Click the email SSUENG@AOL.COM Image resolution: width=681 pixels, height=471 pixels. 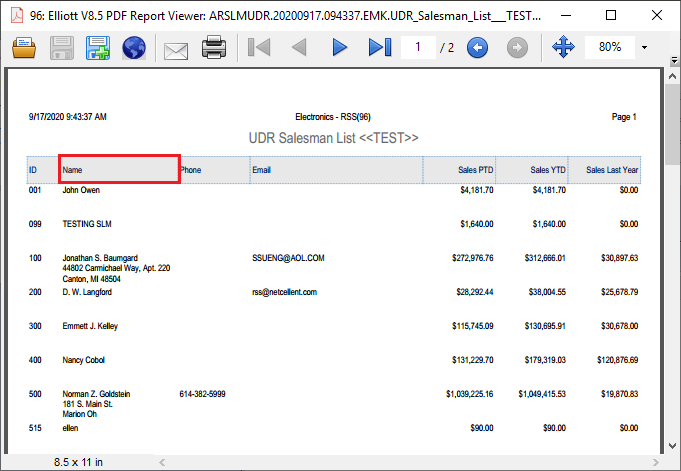pyautogui.click(x=288, y=258)
